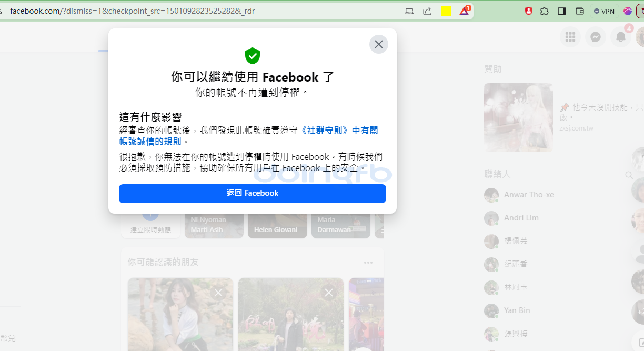
Task: Click the yellow square extension icon
Action: (446, 11)
